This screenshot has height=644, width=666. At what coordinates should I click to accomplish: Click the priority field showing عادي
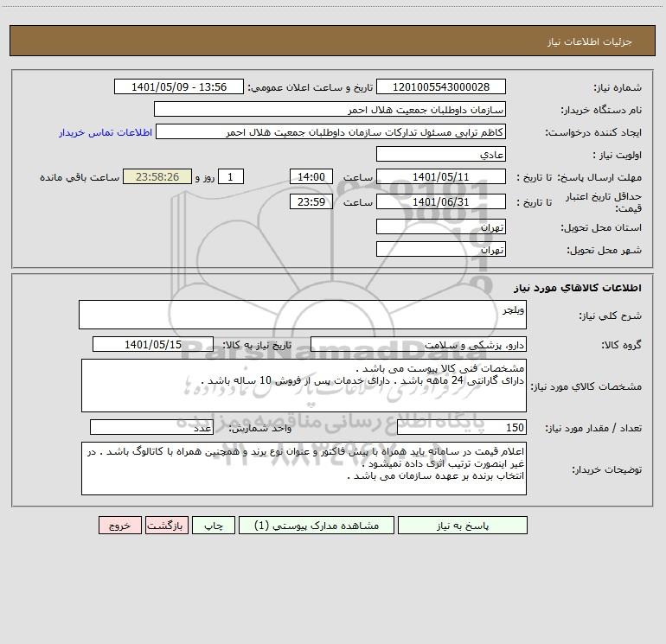(x=441, y=154)
